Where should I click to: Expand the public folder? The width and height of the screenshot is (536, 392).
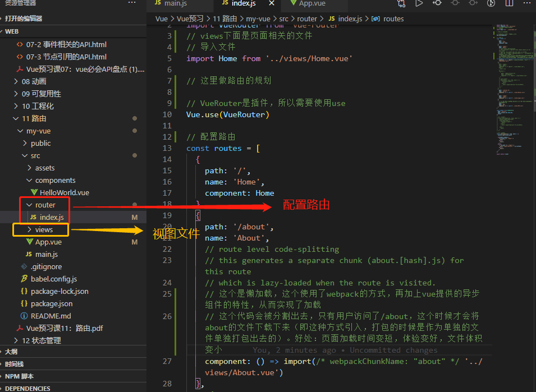[25, 143]
